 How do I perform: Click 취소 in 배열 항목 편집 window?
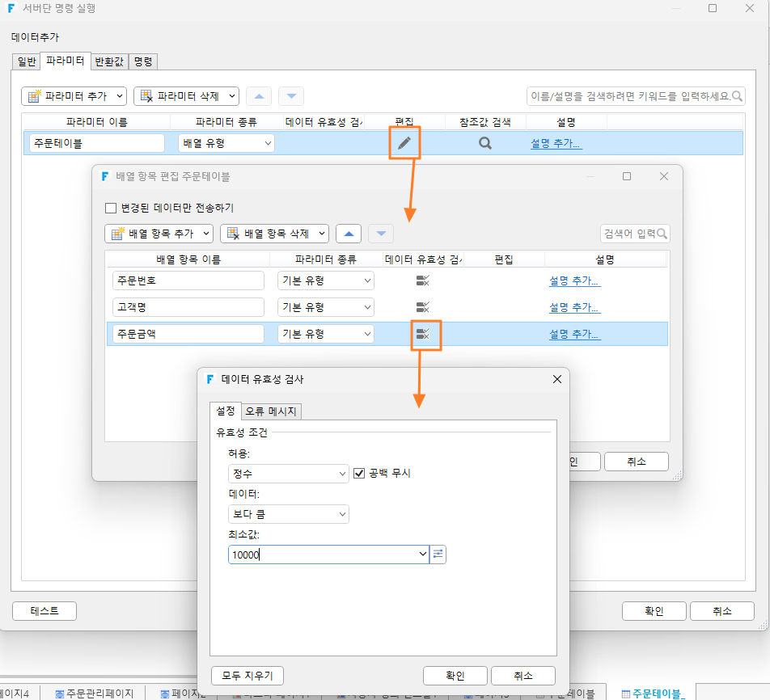coord(637,462)
